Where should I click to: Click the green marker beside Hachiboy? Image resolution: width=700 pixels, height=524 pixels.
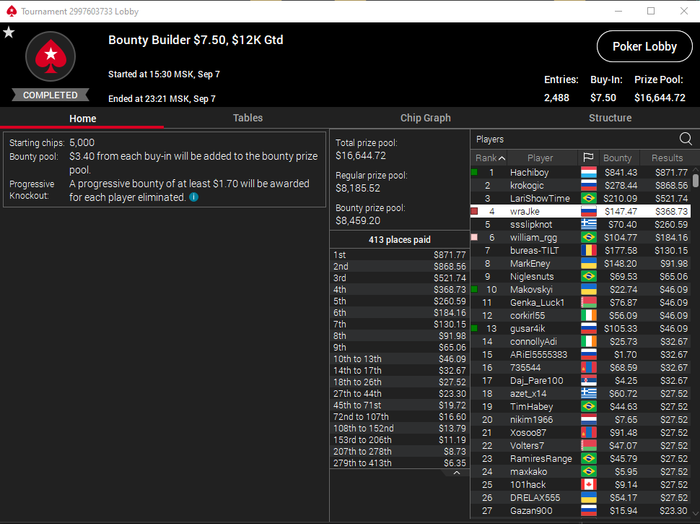[475, 172]
